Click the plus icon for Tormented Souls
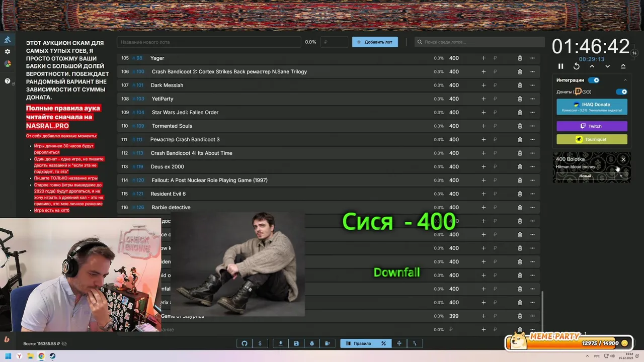The image size is (644, 362). point(484,126)
